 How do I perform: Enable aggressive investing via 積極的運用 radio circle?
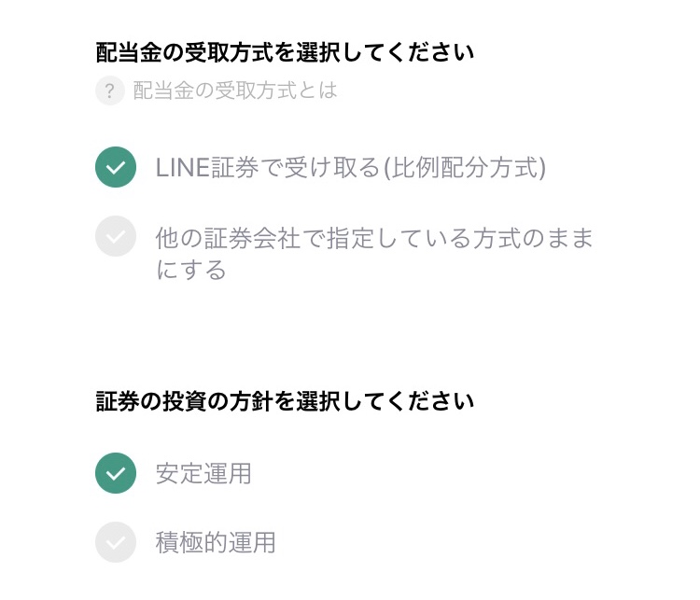pyautogui.click(x=116, y=542)
